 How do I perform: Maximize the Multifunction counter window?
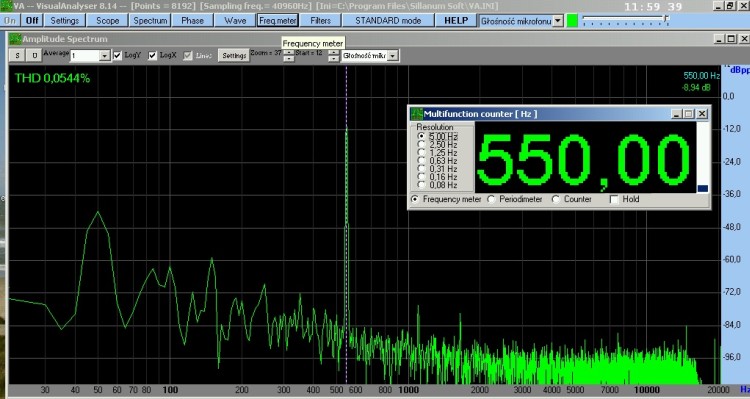coord(688,114)
